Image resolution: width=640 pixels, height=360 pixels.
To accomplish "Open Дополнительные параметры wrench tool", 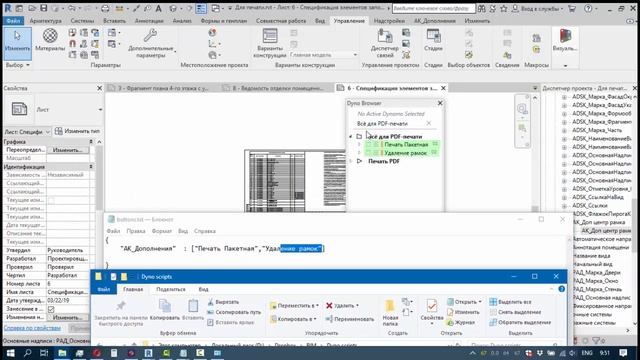I will pyautogui.click(x=150, y=43).
